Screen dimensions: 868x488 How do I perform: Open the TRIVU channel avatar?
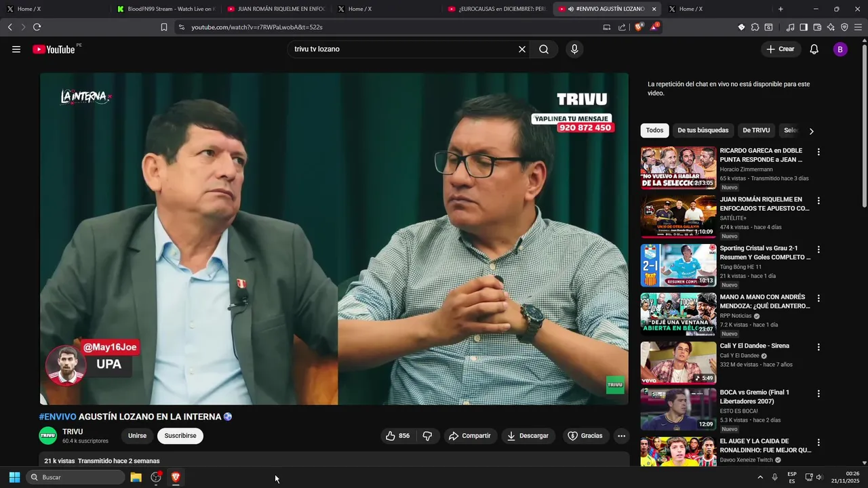(47, 436)
